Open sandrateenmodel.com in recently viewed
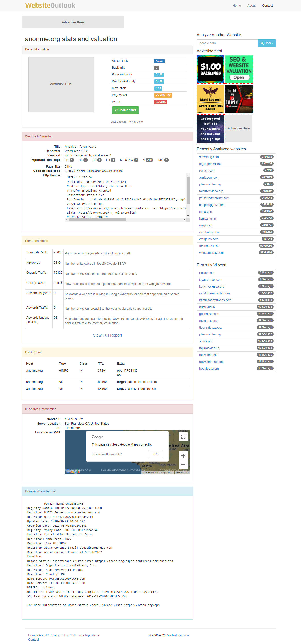Viewport: 301px width, 644px height. pos(214,293)
